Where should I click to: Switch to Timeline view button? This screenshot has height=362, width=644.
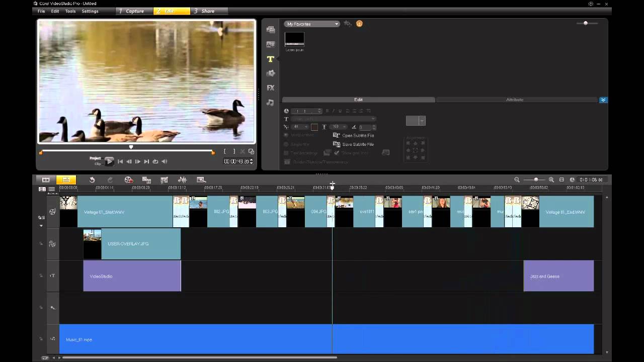pos(66,179)
